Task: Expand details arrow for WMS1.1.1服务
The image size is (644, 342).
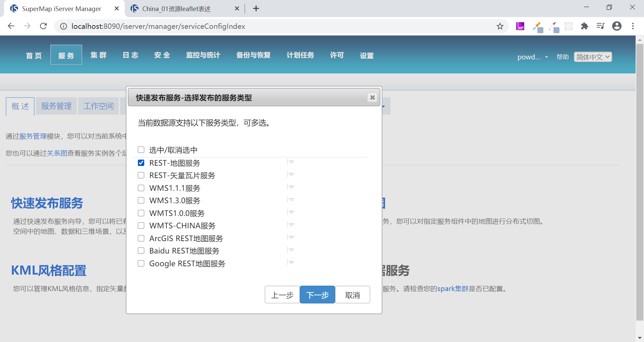Action: [x=291, y=187]
